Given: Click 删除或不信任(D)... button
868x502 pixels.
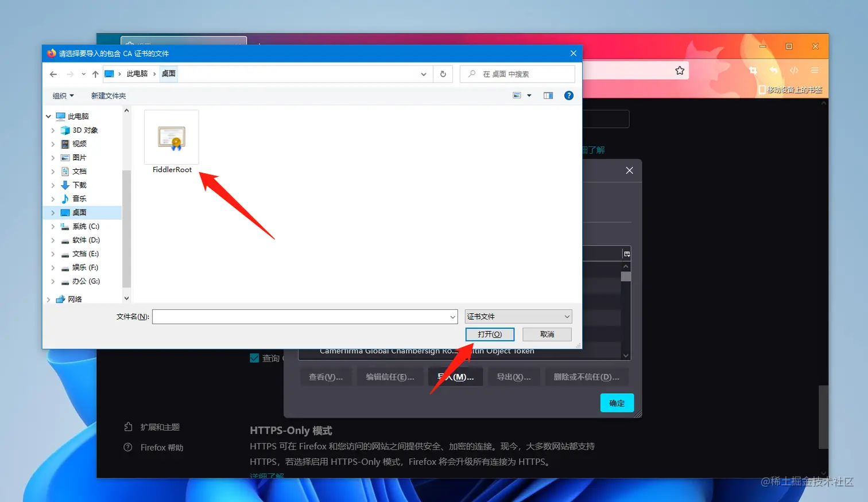Looking at the screenshot, I should (587, 377).
